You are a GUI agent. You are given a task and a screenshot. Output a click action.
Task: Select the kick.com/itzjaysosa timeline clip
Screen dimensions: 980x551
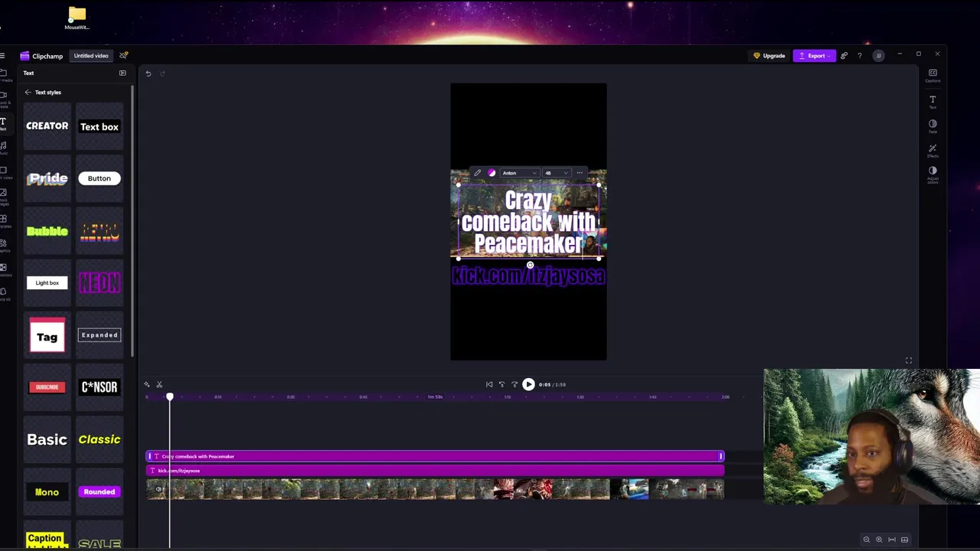pos(435,471)
